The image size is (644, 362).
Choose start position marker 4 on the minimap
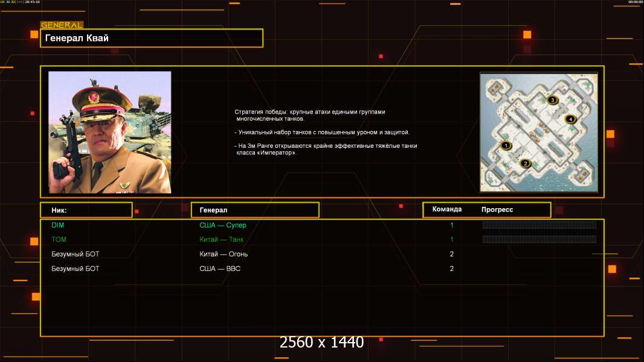click(570, 119)
